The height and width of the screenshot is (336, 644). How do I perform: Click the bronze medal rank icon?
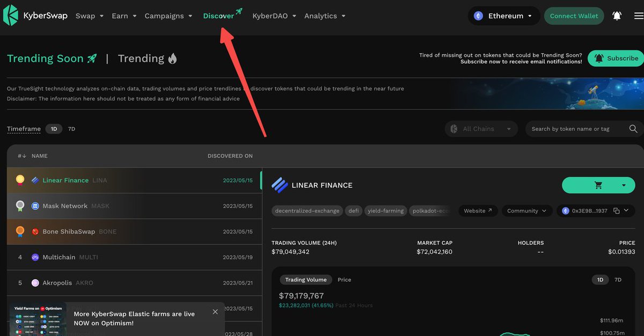[20, 231]
